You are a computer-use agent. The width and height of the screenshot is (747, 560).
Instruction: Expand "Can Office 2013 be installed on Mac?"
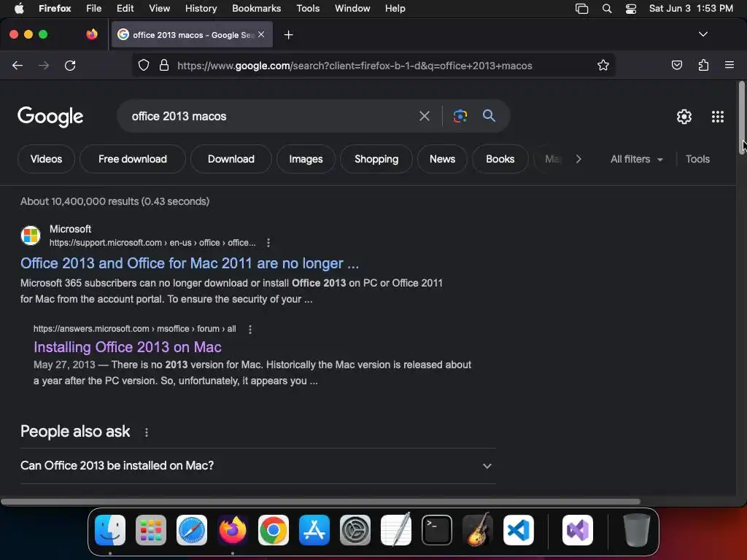258,466
